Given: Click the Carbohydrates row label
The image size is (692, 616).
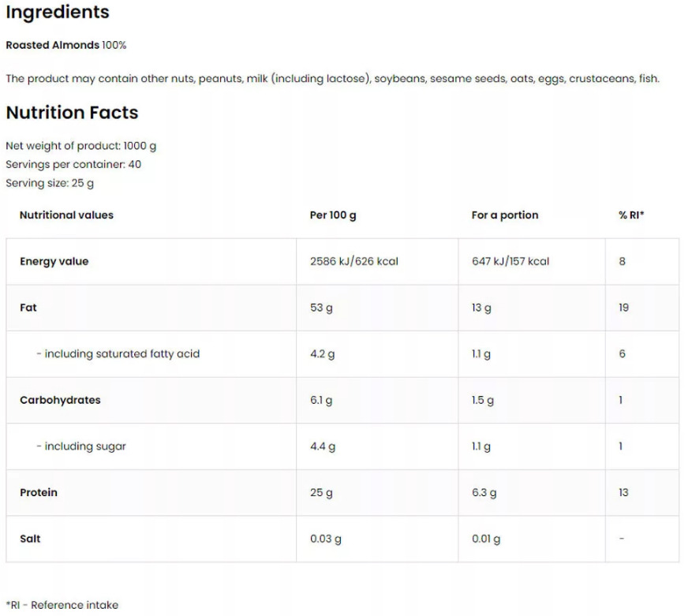Looking at the screenshot, I should (x=60, y=400).
